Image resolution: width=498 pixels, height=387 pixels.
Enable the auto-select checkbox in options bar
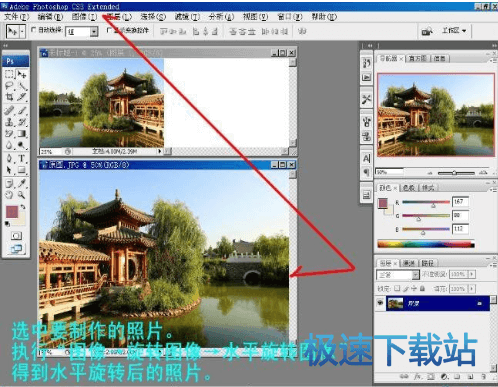33,30
